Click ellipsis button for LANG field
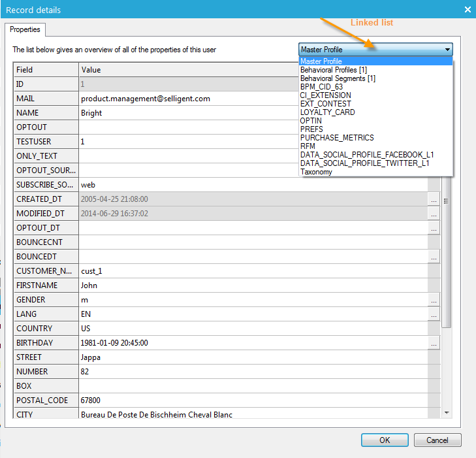 point(434,314)
